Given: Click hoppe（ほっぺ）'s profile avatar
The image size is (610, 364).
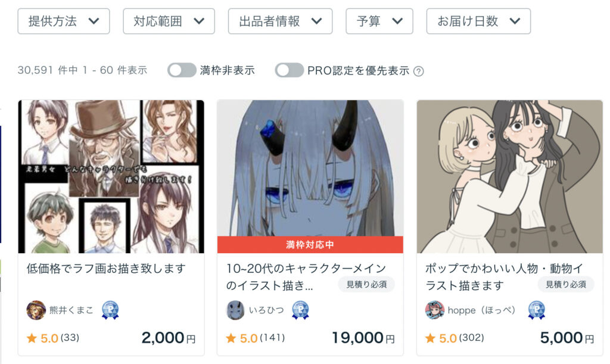Looking at the screenshot, I should 434,310.
